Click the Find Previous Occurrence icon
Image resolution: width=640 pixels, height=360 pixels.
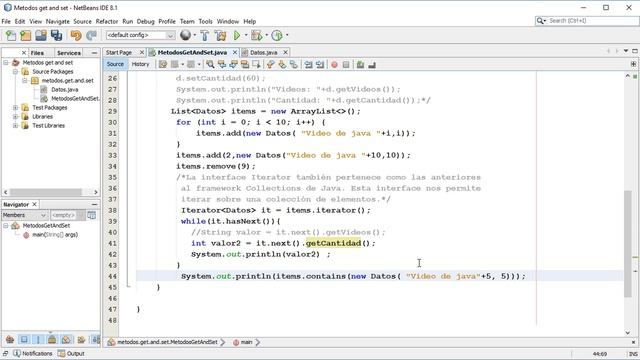click(x=222, y=64)
